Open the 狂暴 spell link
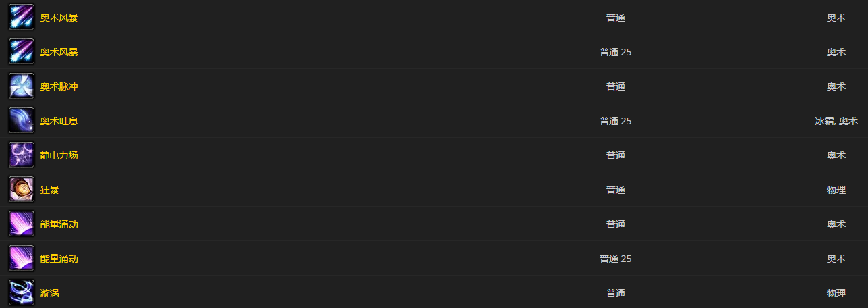Viewport: 868px width, 308px height. coord(50,190)
